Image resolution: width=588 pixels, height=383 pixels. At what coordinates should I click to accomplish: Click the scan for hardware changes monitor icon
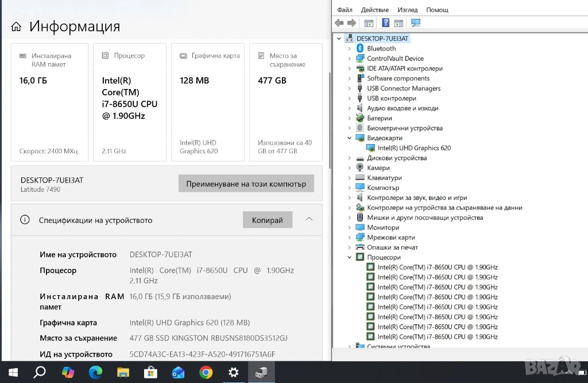[416, 23]
